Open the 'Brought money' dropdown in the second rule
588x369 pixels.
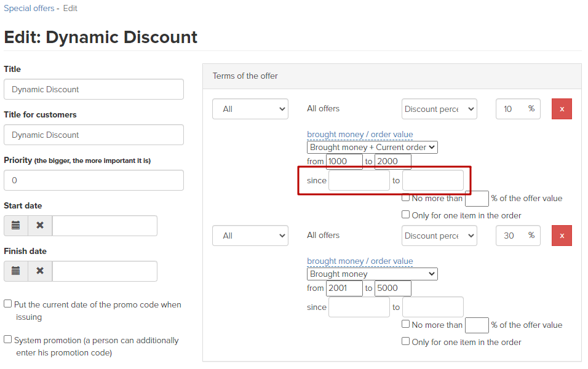372,274
